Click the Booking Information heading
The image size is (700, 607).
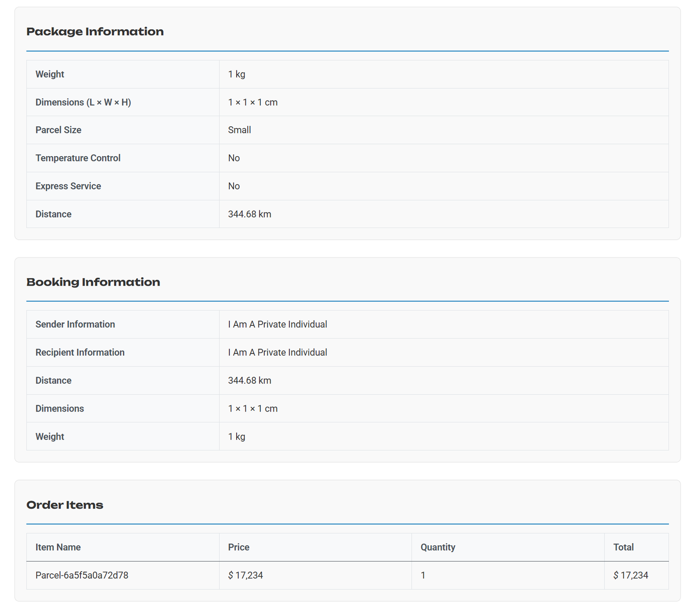pos(93,282)
